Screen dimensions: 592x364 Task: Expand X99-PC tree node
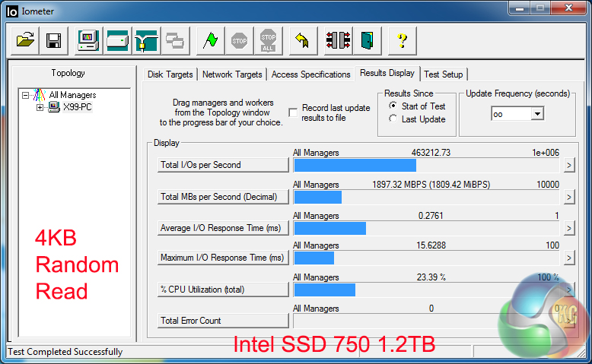(x=40, y=107)
